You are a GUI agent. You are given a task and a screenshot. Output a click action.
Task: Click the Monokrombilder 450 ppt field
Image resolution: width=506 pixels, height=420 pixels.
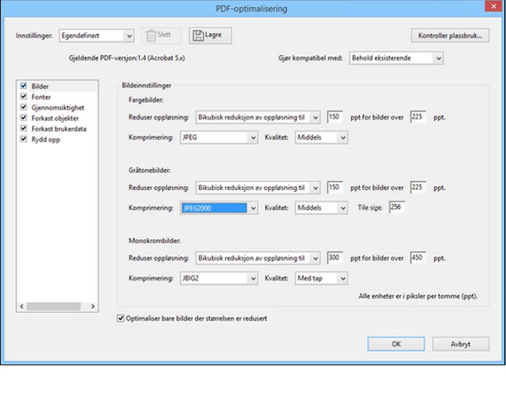point(418,258)
